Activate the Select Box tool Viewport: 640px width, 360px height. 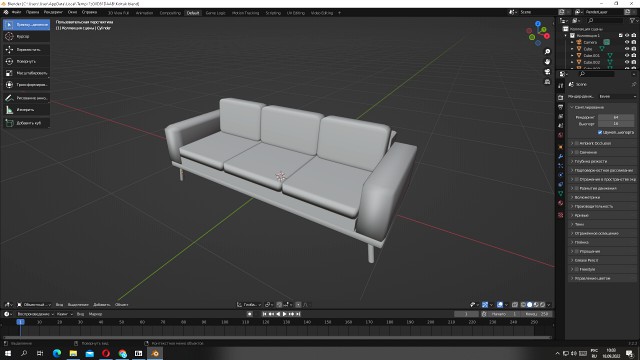coord(27,24)
